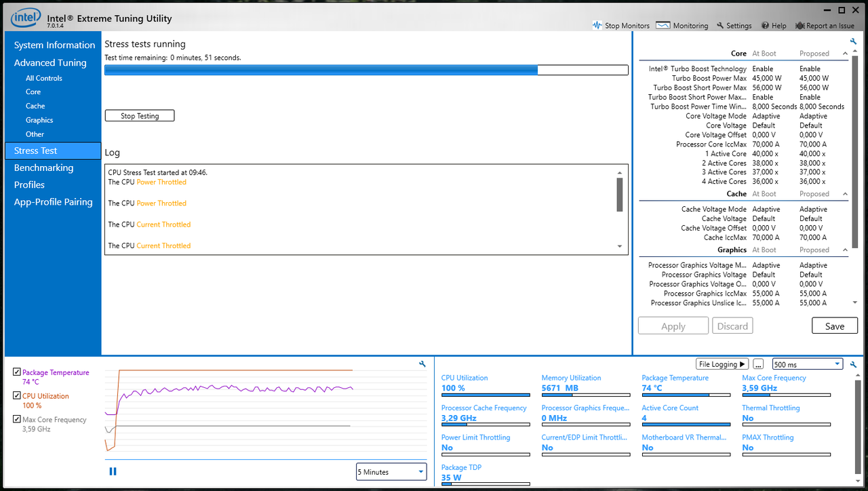Image resolution: width=868 pixels, height=491 pixels.
Task: Open the Benchmarking section
Action: (x=43, y=168)
